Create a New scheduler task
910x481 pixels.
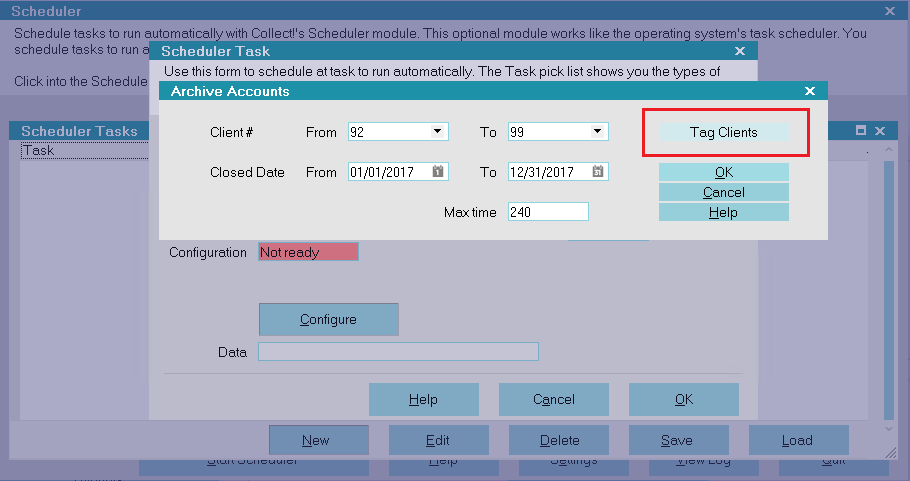[319, 440]
